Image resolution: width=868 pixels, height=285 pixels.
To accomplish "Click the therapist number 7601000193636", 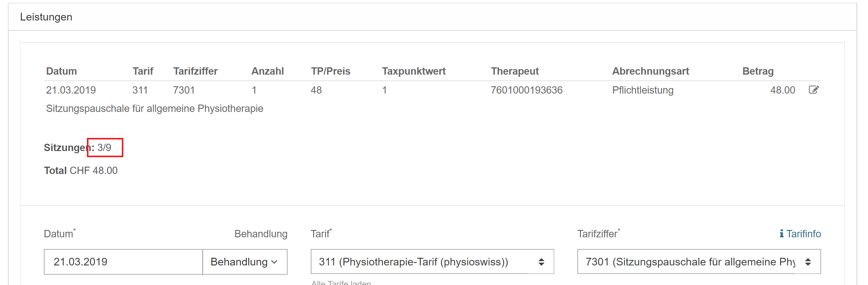I will tap(527, 90).
